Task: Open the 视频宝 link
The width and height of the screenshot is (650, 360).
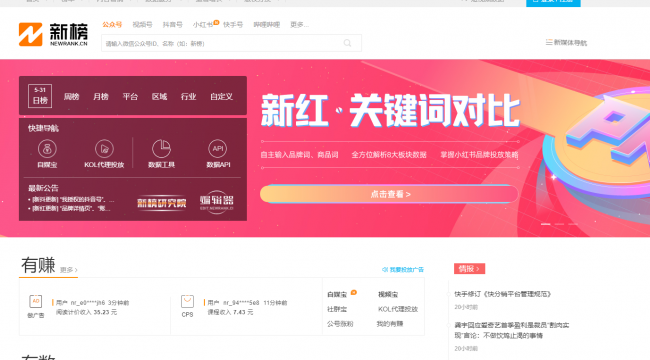Action: pyautogui.click(x=388, y=294)
